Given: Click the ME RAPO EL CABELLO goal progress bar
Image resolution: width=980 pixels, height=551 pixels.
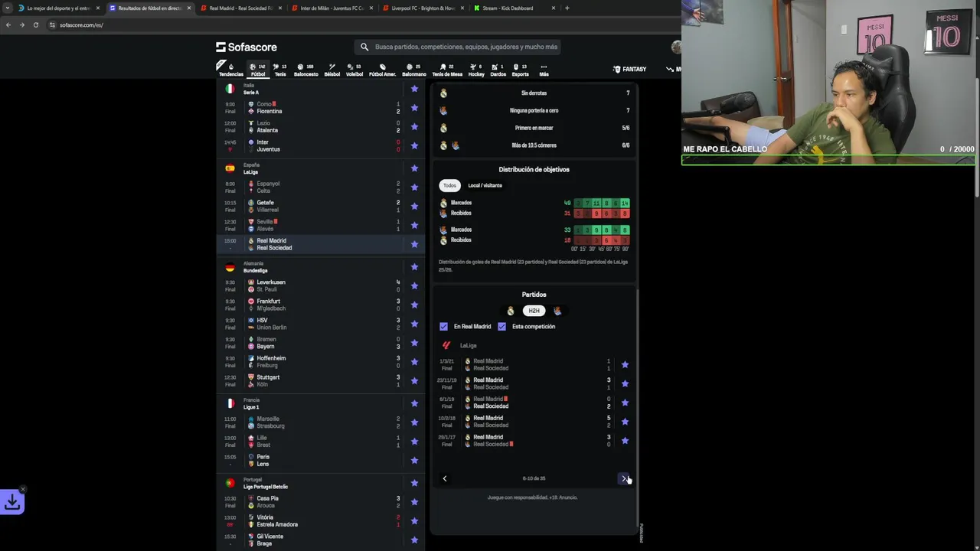Looking at the screenshot, I should 828,161.
